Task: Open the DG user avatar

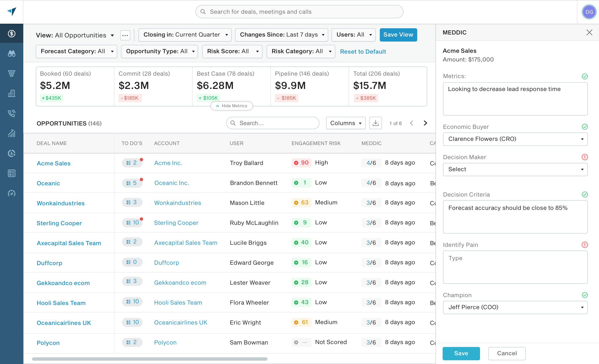Action: pyautogui.click(x=589, y=12)
